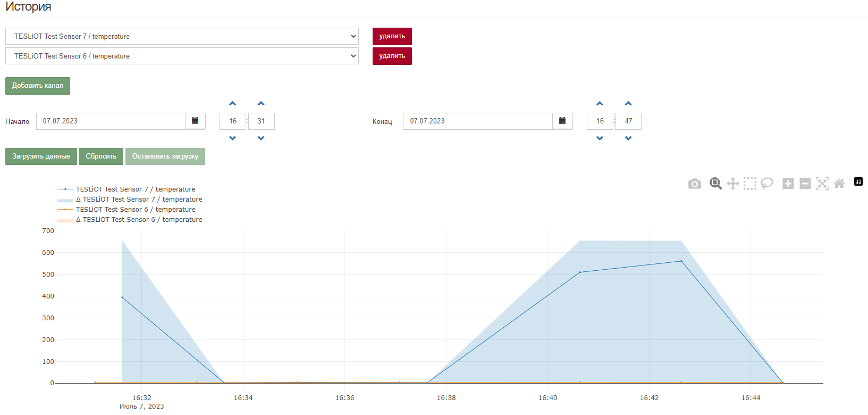Increase start hour with up arrow
868x415 pixels.
(232, 104)
